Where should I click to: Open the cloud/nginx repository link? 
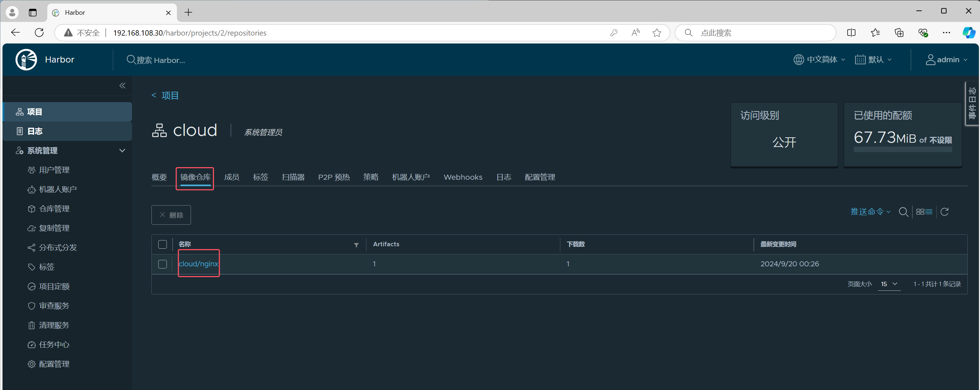coord(199,264)
